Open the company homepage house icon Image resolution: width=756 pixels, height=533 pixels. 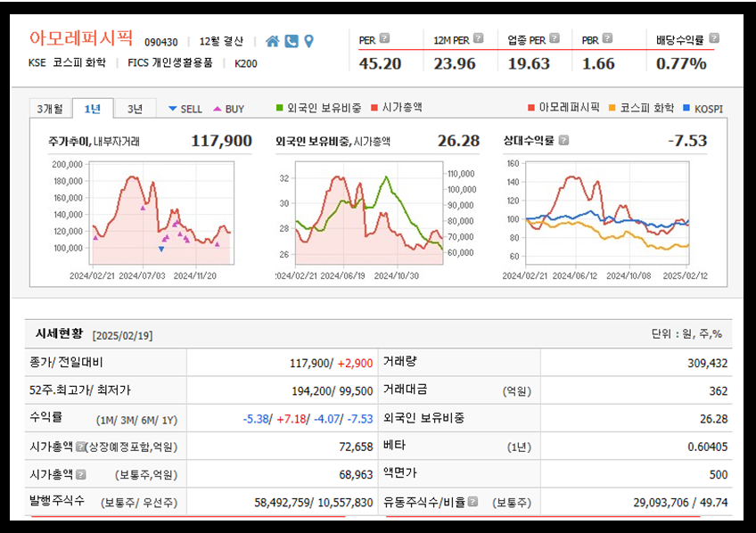(273, 41)
